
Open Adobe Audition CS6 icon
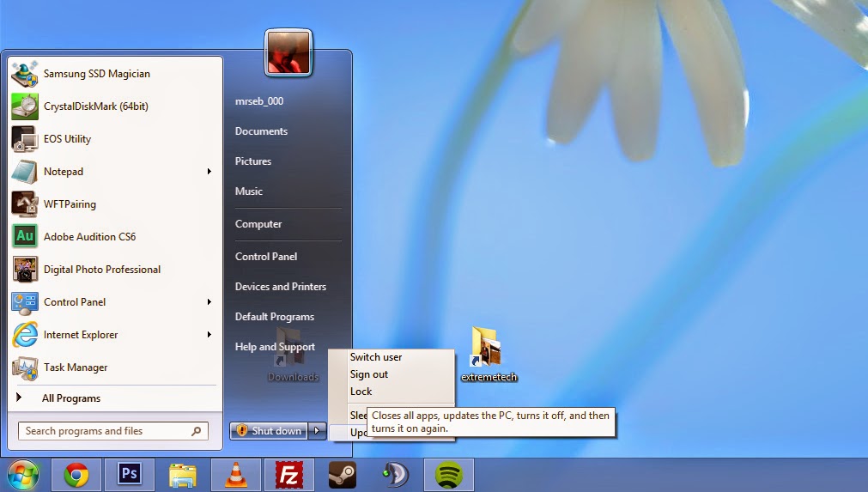click(25, 236)
